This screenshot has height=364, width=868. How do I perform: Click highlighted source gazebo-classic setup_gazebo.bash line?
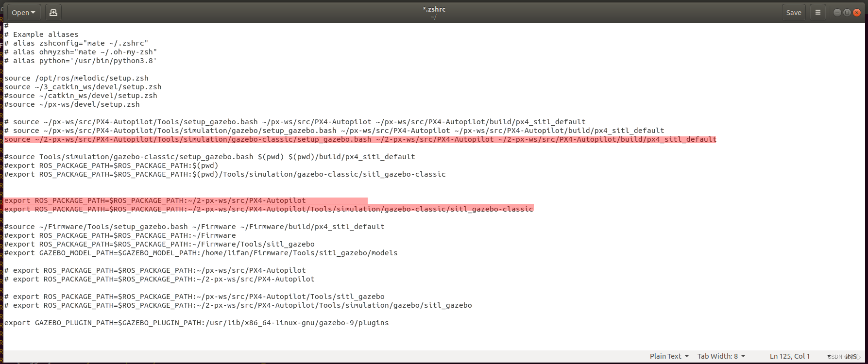(360, 139)
